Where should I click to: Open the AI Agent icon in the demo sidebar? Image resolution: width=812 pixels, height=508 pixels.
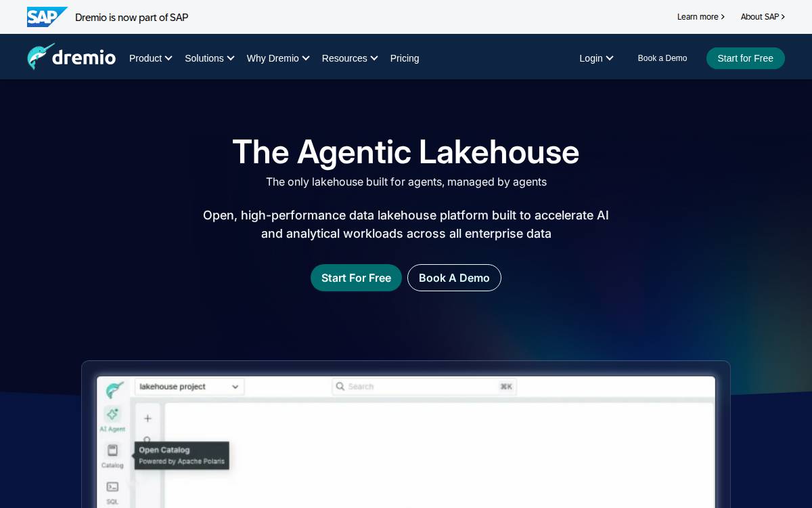pos(112,413)
